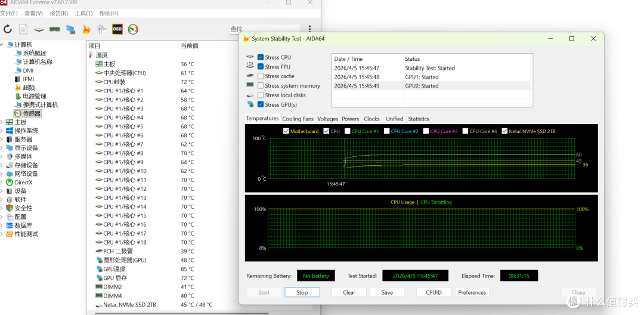The image size is (644, 315).
Task: Click the three-dot more options icon
Action: 309,29
